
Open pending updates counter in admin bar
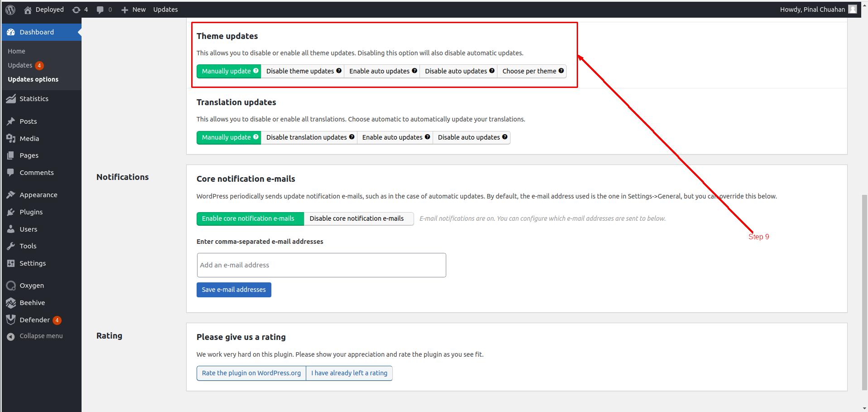(80, 10)
